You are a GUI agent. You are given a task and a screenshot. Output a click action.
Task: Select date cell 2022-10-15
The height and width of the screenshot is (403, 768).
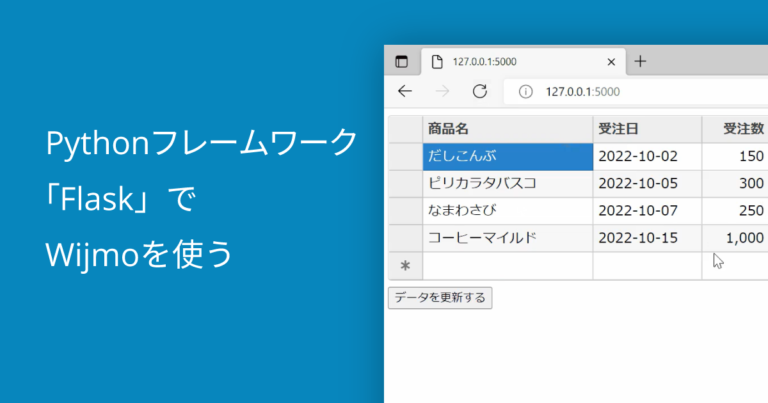[x=648, y=238]
